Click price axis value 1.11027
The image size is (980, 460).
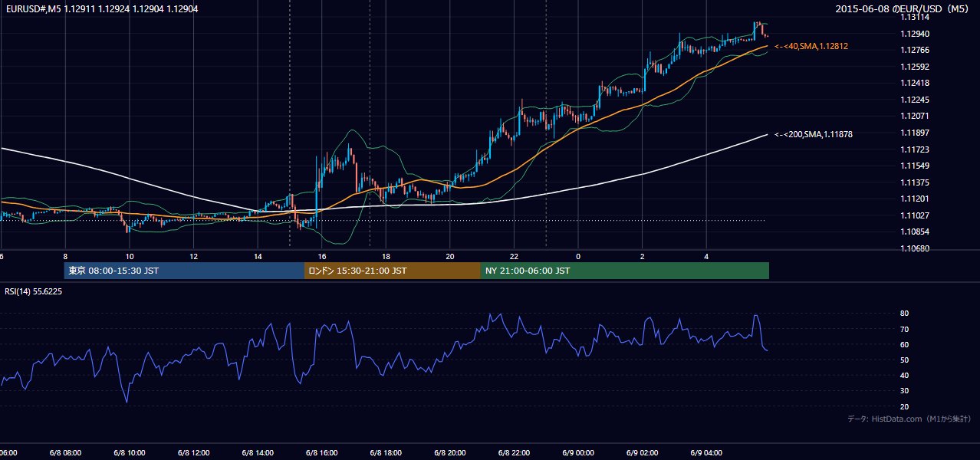(915, 215)
